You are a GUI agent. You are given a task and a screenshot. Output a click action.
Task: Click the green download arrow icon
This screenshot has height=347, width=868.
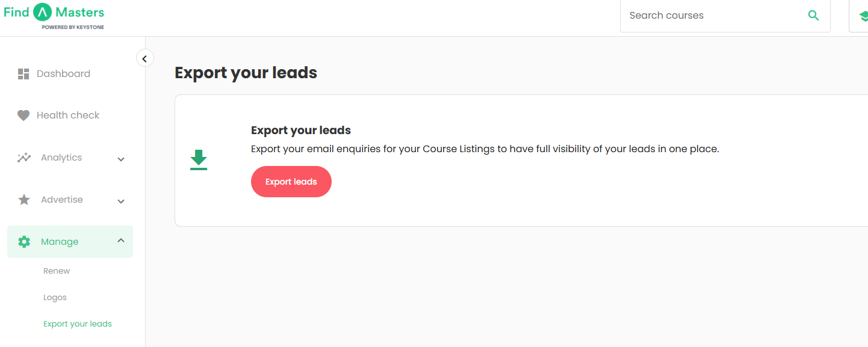point(199,160)
